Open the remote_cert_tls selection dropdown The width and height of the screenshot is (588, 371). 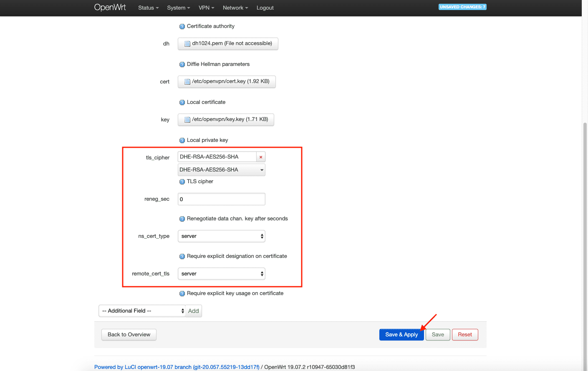point(221,274)
